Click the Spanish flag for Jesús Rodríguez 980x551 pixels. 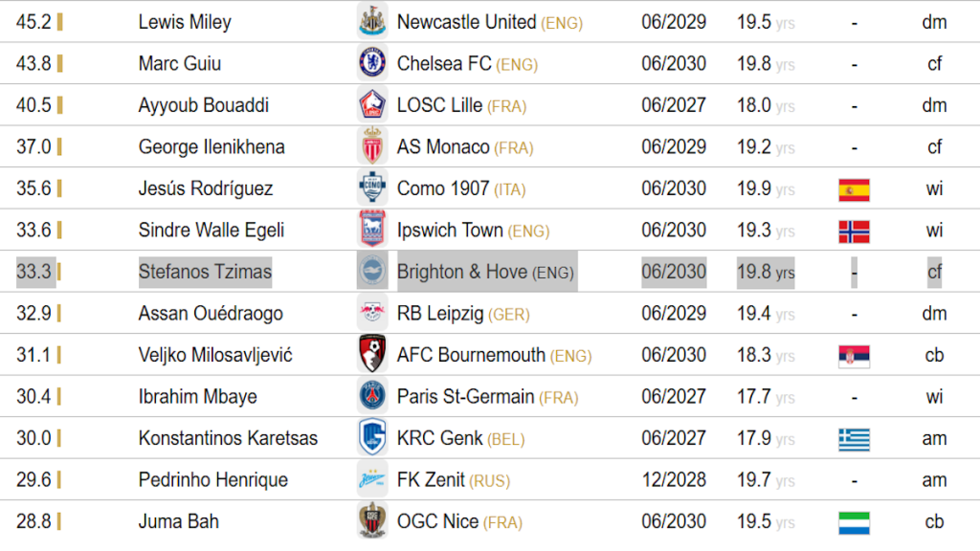(x=854, y=189)
